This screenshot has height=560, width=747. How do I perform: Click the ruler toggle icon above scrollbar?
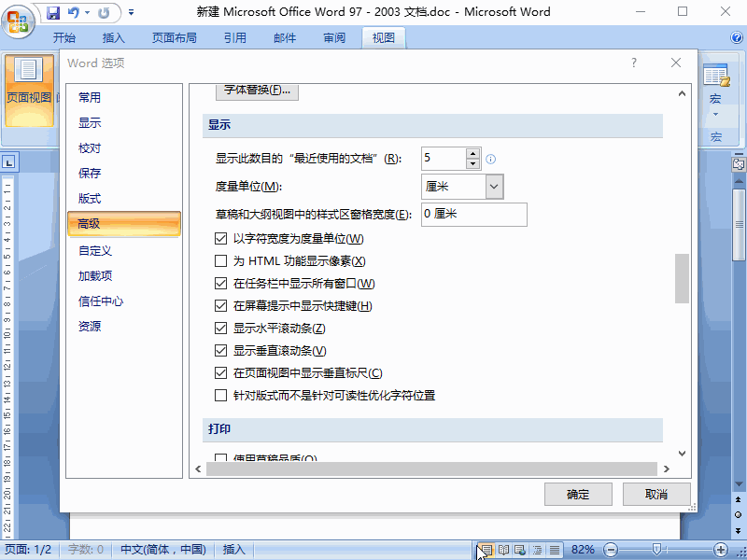pos(739,165)
